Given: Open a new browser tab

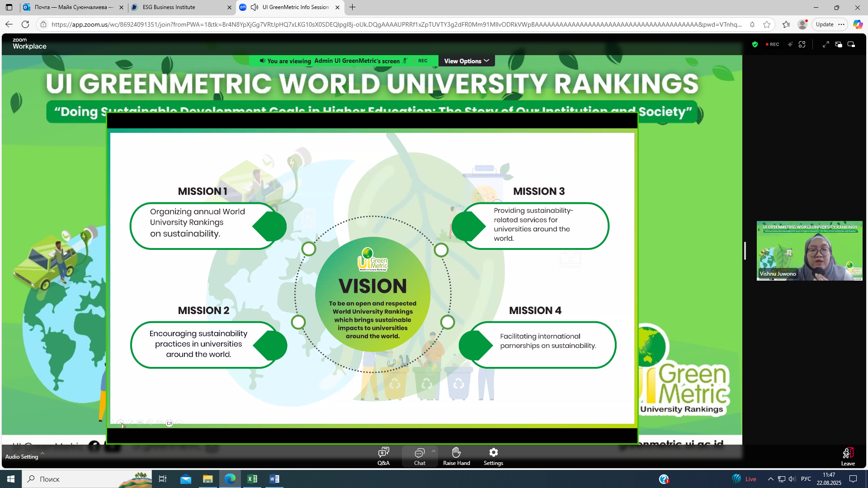Looking at the screenshot, I should (352, 7).
